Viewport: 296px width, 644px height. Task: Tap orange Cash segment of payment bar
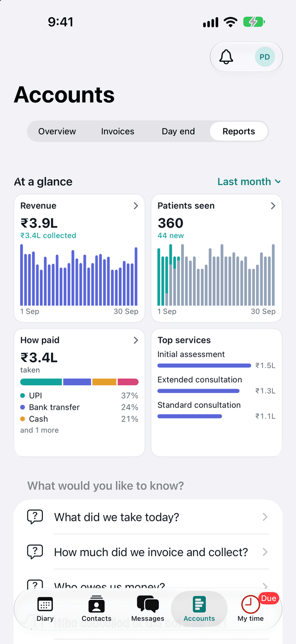coord(104,382)
